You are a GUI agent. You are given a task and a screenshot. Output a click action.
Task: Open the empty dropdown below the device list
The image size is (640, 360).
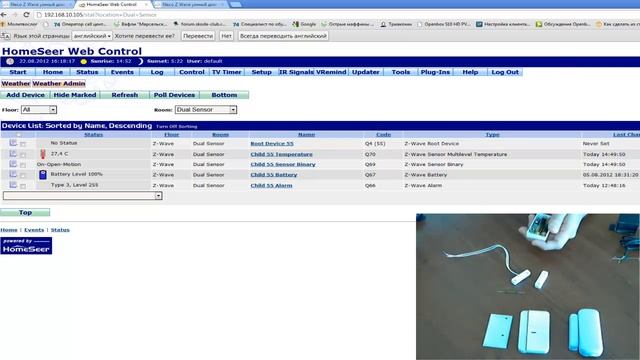click(82, 196)
